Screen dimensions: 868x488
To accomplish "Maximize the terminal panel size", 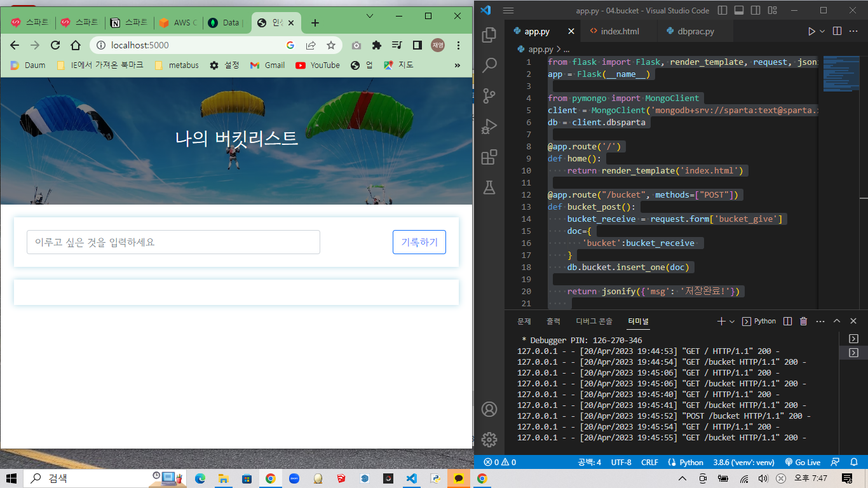I will click(x=837, y=322).
